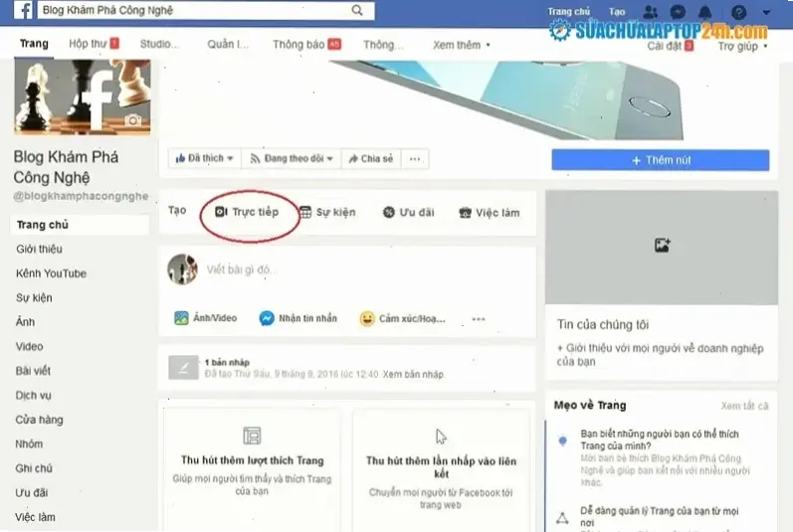Image resolution: width=793 pixels, height=532 pixels.
Task: Create an event with Sự kiện
Action: [327, 212]
